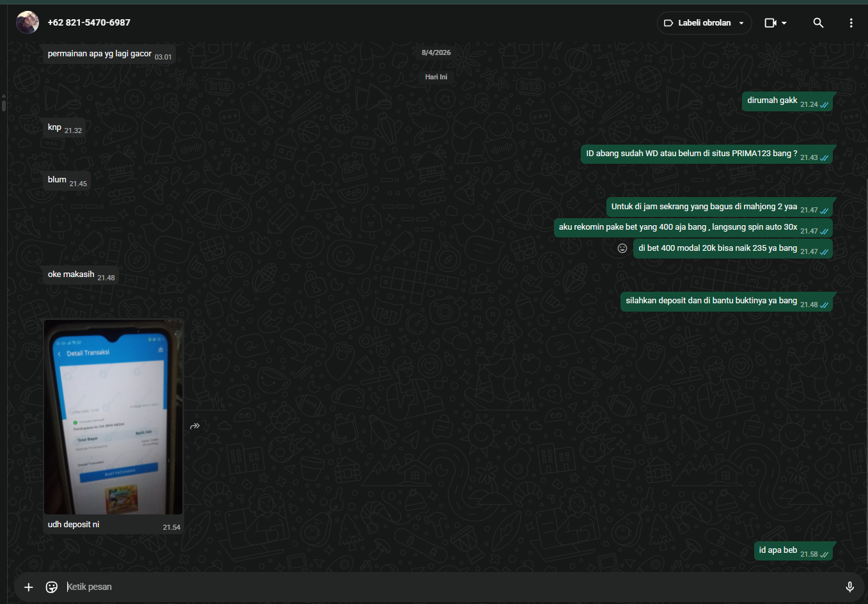
Task: Open the three-dot chat menu
Action: tap(851, 23)
